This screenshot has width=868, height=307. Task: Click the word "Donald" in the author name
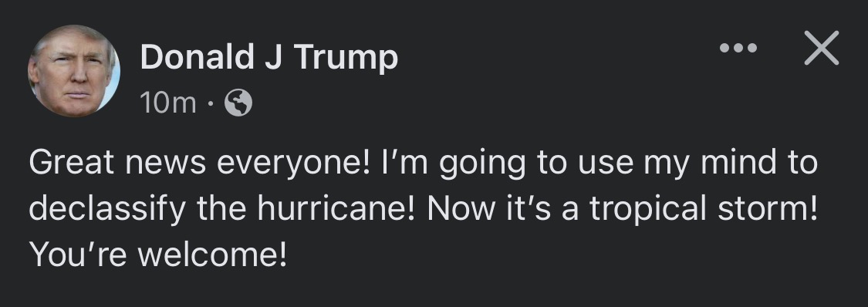(x=198, y=56)
